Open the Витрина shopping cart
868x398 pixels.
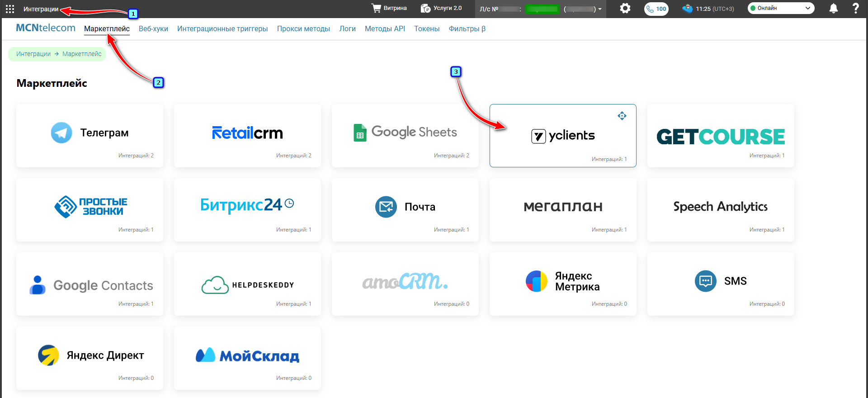[389, 8]
